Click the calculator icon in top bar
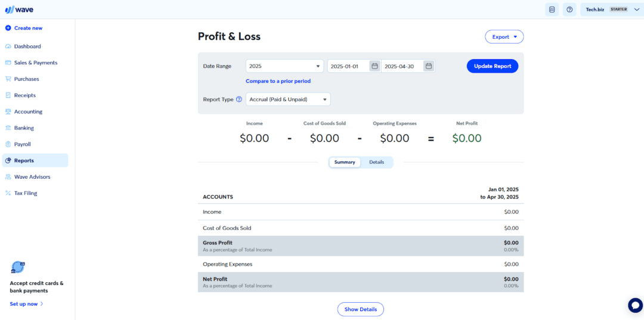Screen dimensions: 644x320 point(552,10)
